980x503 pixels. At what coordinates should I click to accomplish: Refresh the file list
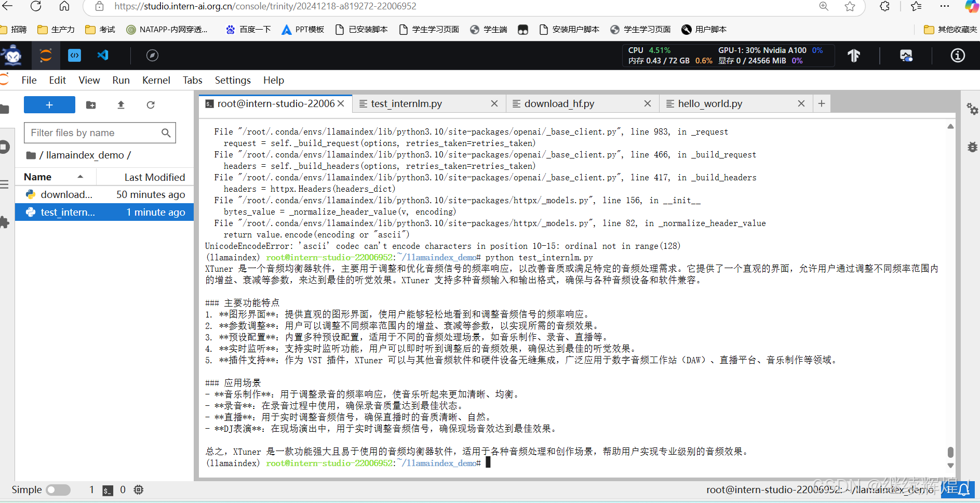[151, 105]
